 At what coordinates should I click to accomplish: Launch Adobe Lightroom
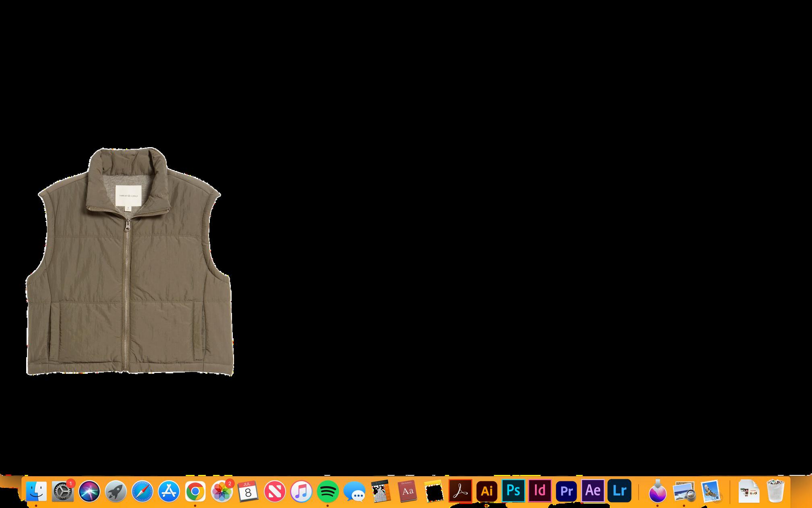click(x=619, y=491)
